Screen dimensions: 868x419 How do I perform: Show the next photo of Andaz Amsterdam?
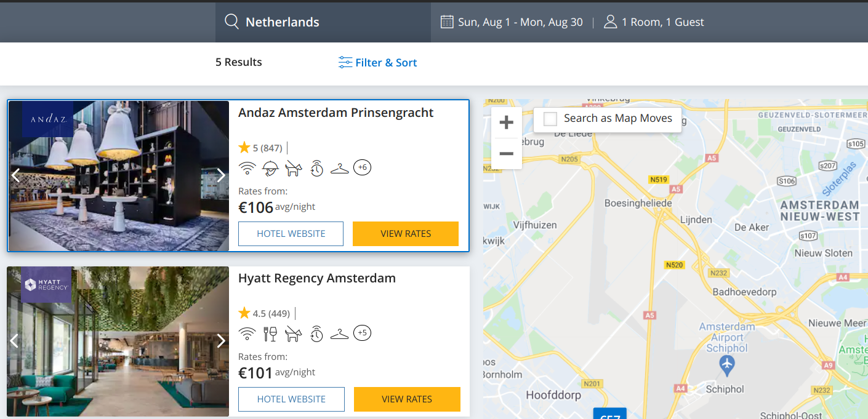[221, 175]
